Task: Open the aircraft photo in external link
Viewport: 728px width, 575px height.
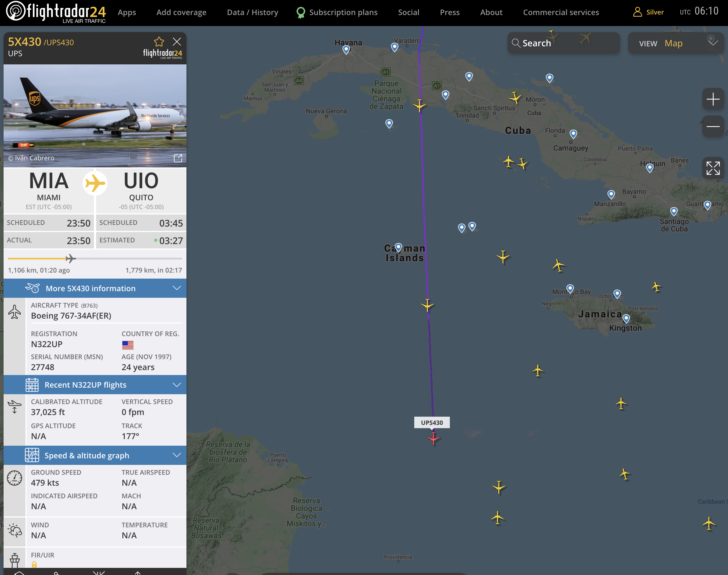Action: click(178, 158)
